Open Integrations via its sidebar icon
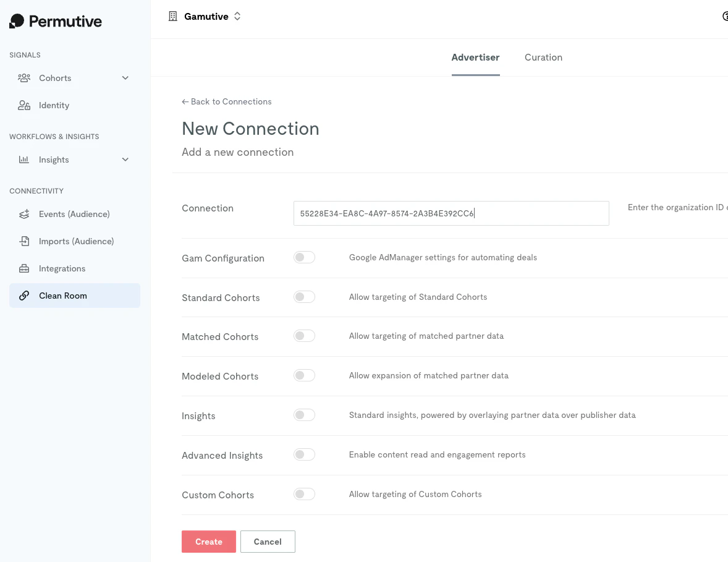Screen dimensions: 728x562 click(x=24, y=268)
